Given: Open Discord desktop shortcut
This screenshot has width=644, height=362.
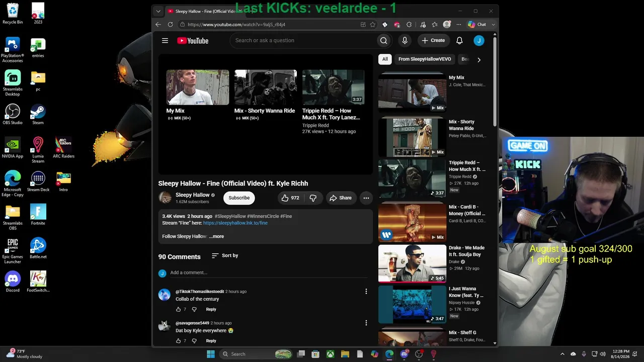Looking at the screenshot, I should pos(13,282).
